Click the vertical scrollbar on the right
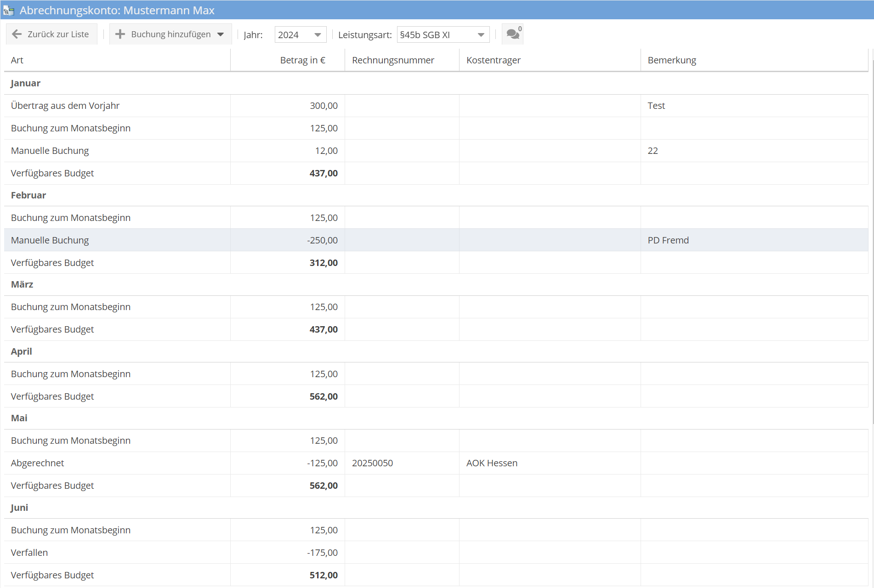The width and height of the screenshot is (874, 588). click(x=871, y=230)
